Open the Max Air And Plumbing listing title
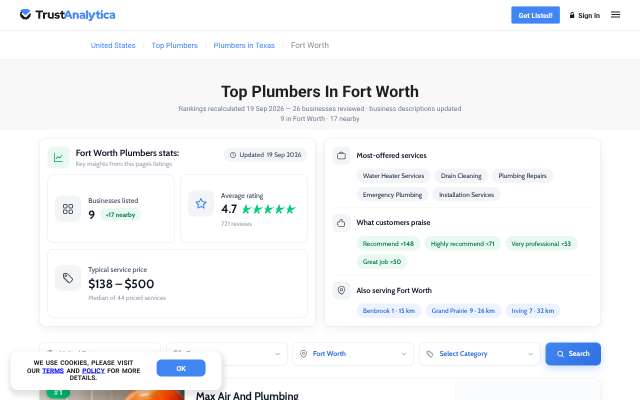Image resolution: width=640 pixels, height=400 pixels. pyautogui.click(x=247, y=396)
